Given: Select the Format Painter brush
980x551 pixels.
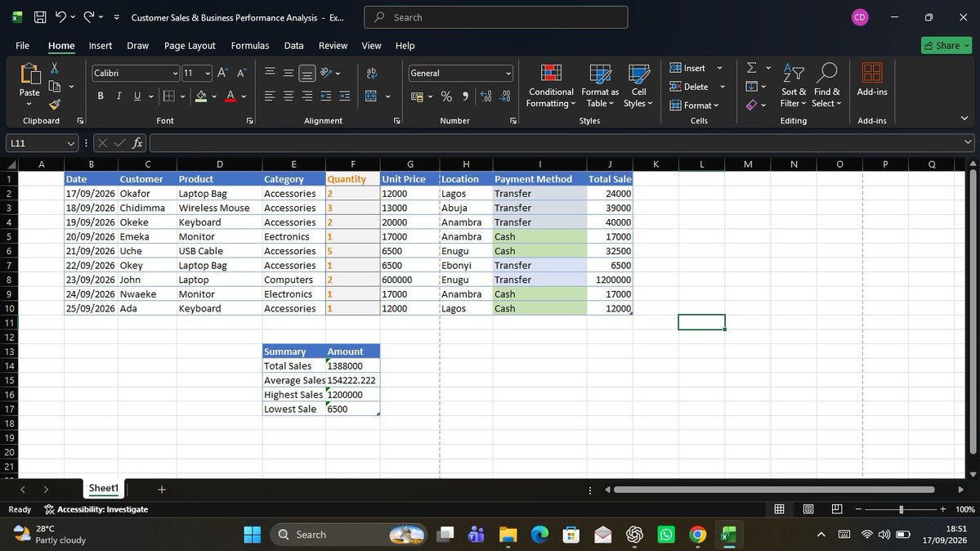Looking at the screenshot, I should click(x=55, y=105).
